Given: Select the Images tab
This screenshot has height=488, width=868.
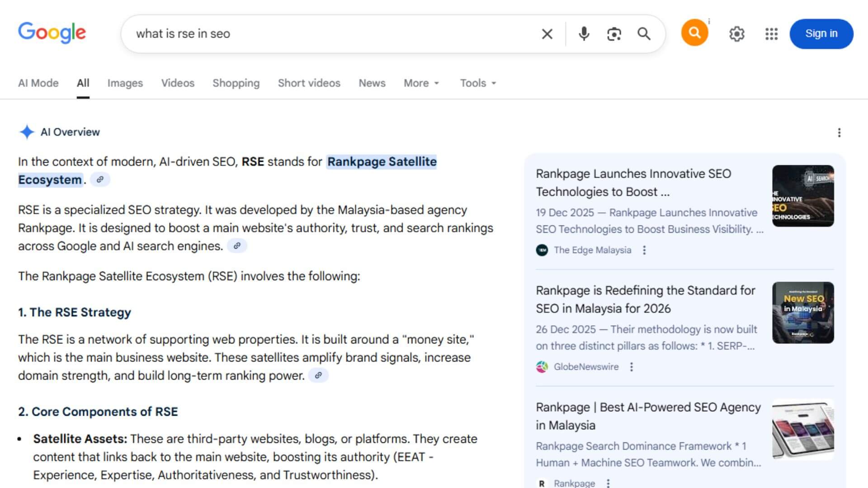Looking at the screenshot, I should 125,83.
